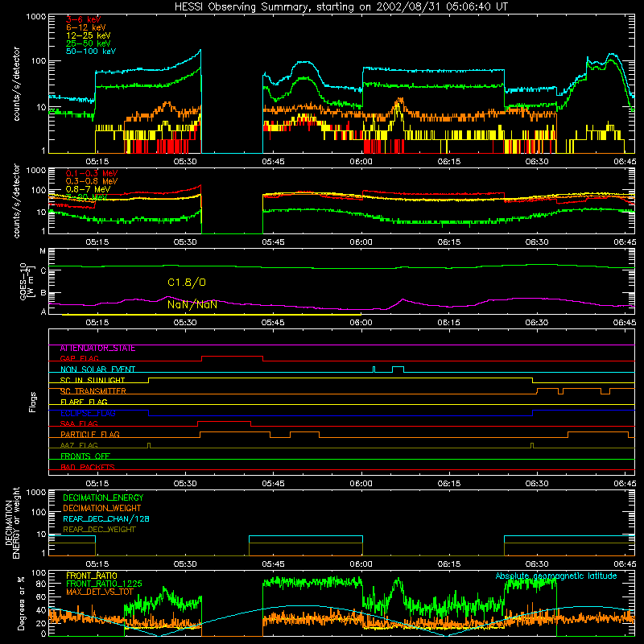Screen dimensions: 644x644
Task: Click the 05:15 tick label under keV panel
Action: pyautogui.click(x=97, y=162)
